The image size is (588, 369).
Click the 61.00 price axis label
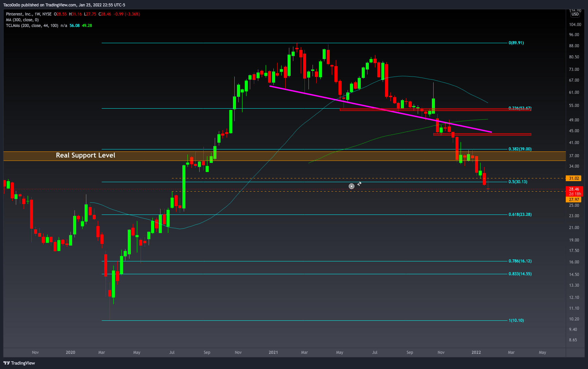click(574, 92)
